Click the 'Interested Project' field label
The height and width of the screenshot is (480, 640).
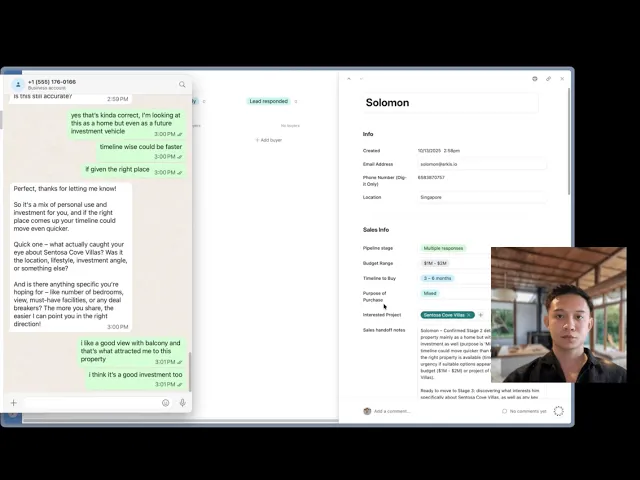pos(382,315)
